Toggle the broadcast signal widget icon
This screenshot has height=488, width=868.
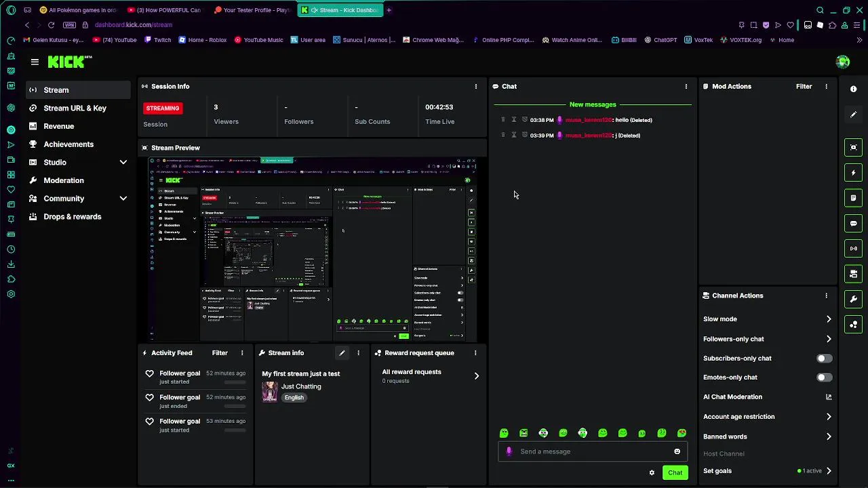[853, 249]
